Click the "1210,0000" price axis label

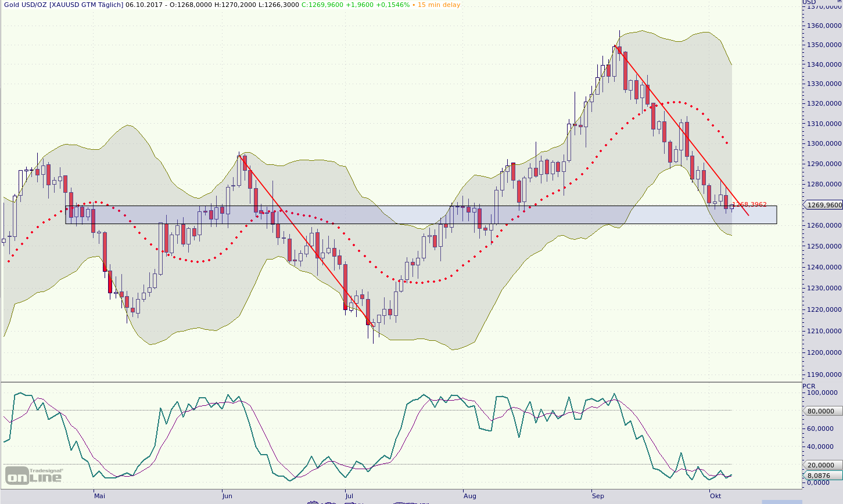824,331
